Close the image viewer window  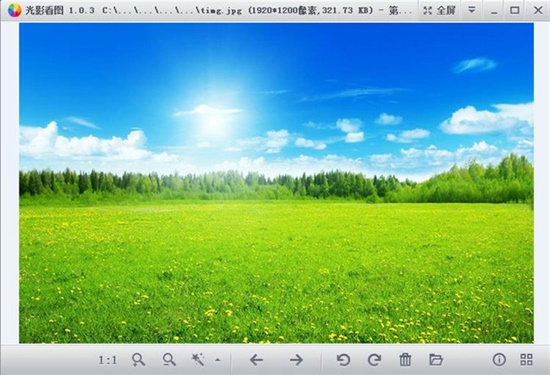click(538, 11)
